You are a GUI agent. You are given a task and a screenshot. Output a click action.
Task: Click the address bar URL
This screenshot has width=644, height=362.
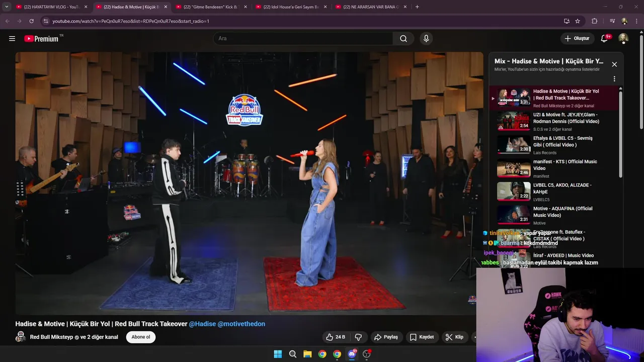131,21
